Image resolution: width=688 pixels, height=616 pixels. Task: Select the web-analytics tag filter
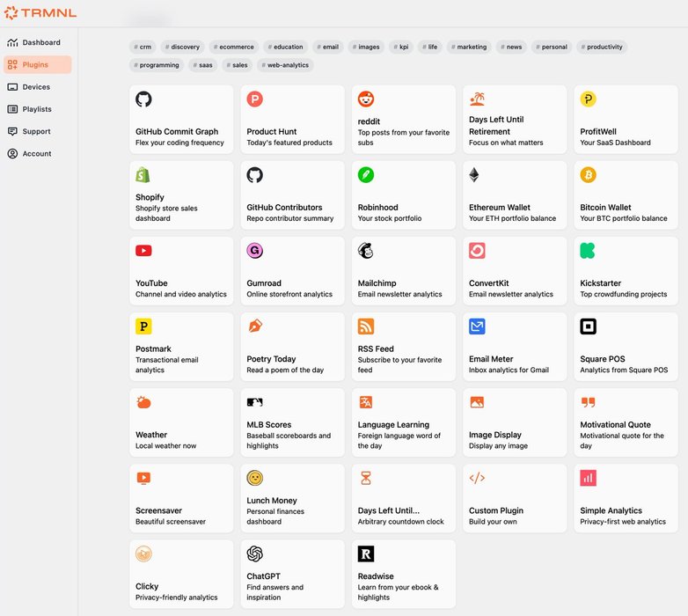click(x=285, y=65)
